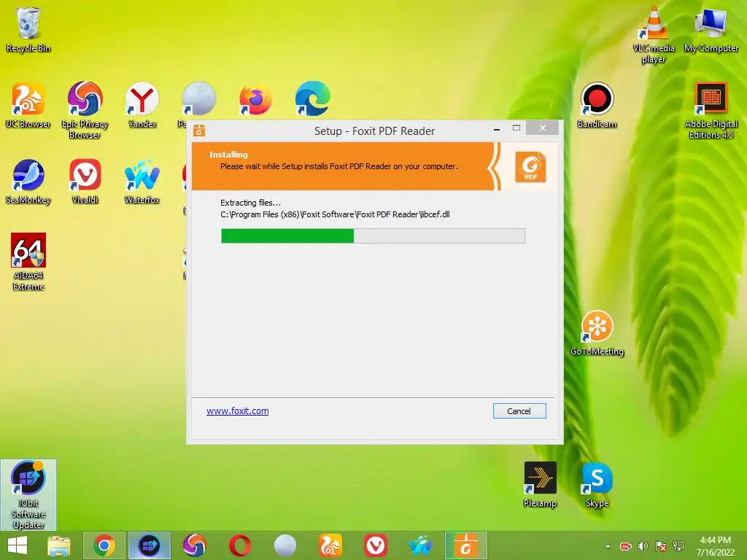This screenshot has width=747, height=560.
Task: Select the SeaMonkey desktop shortcut
Action: [28, 182]
